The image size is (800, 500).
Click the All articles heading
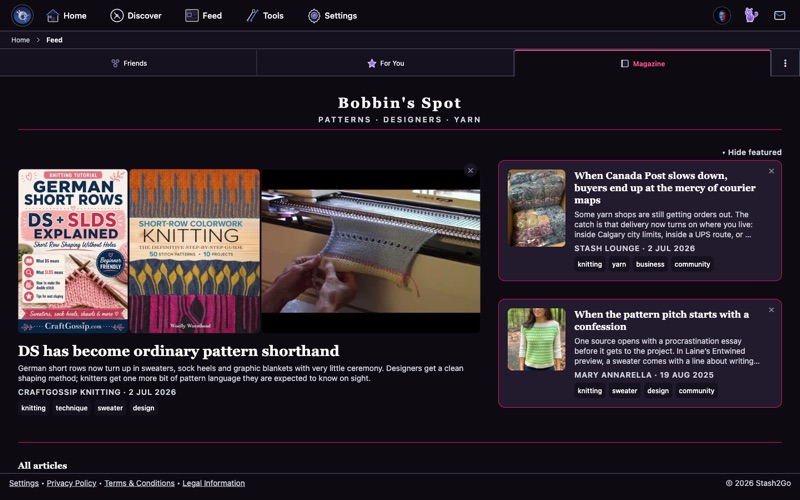[x=42, y=465]
